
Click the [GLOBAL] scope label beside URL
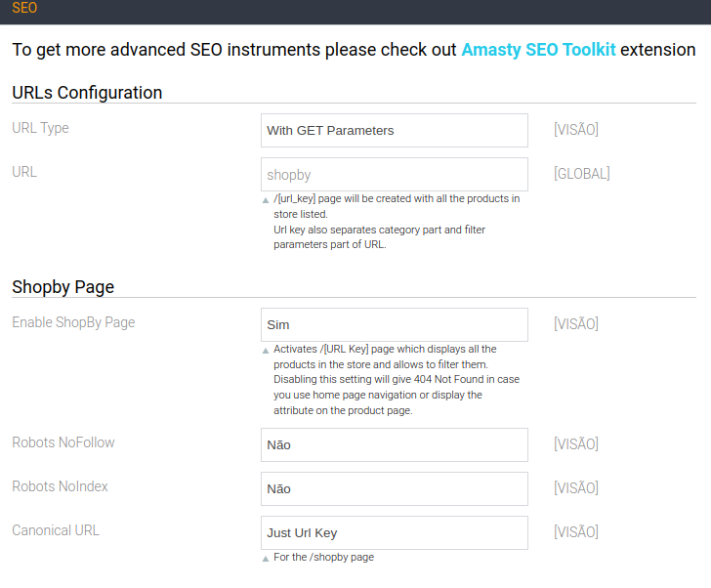pos(581,174)
